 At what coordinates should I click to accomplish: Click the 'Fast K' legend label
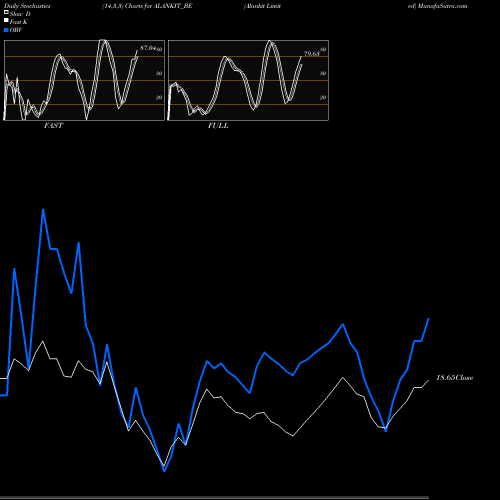click(18, 22)
